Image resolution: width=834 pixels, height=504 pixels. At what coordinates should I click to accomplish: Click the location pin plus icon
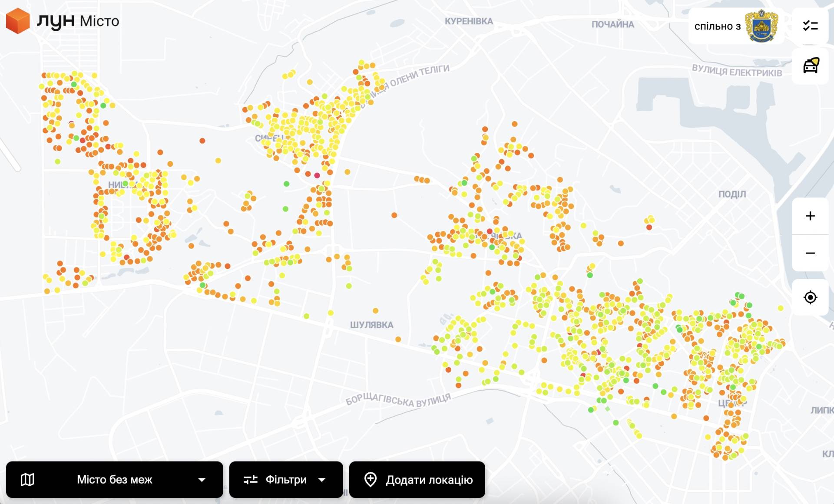370,480
